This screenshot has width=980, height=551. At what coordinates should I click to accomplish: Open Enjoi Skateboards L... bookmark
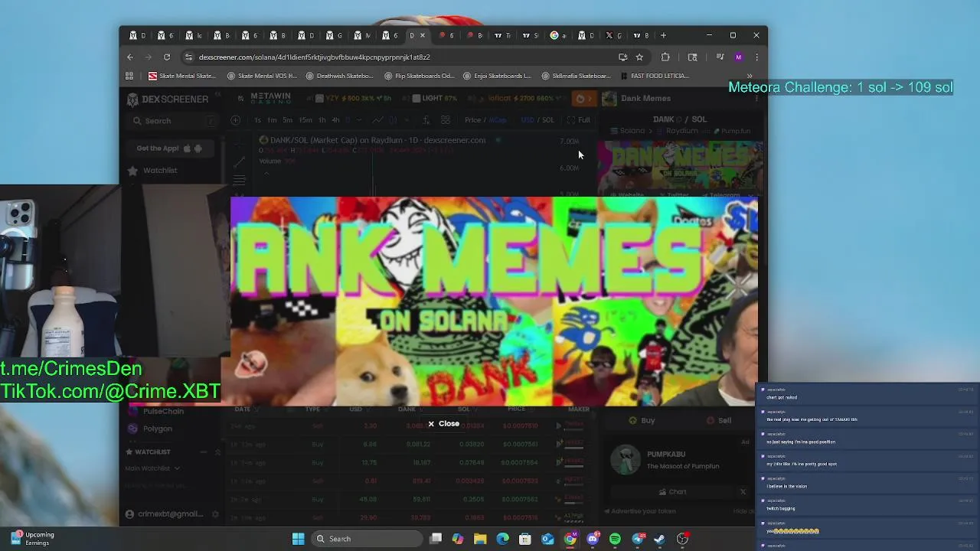(x=497, y=76)
